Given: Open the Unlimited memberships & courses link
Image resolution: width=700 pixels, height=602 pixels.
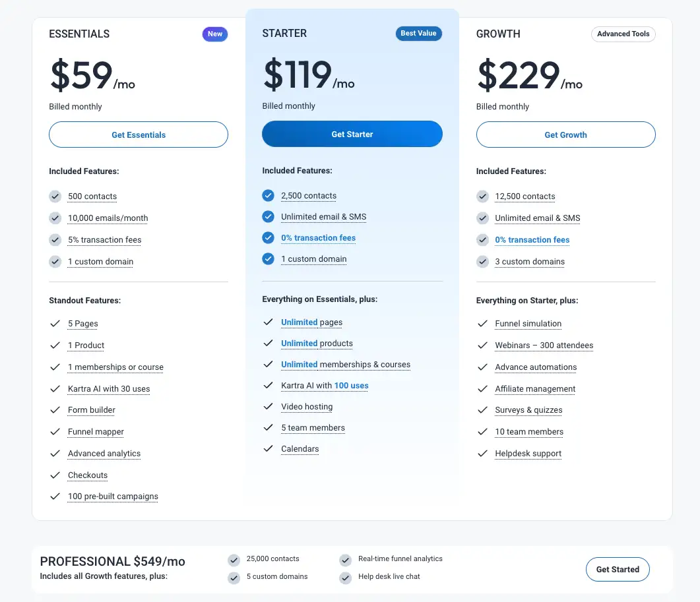Looking at the screenshot, I should [346, 364].
